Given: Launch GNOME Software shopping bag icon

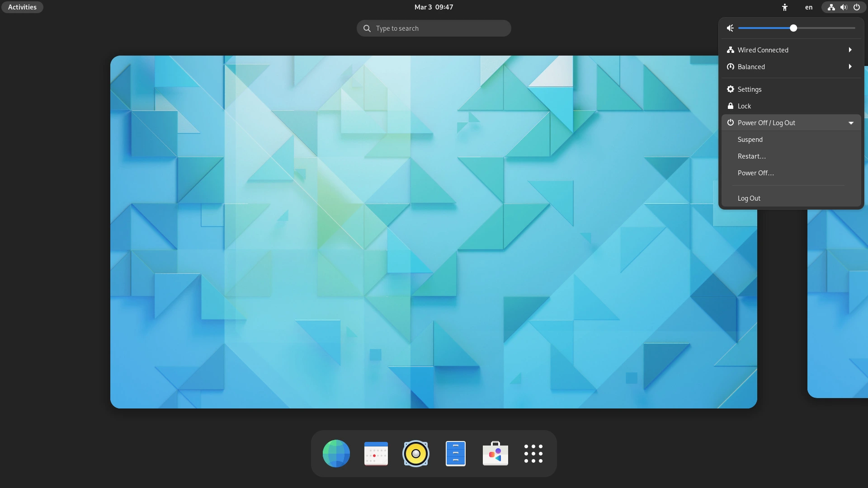Looking at the screenshot, I should pos(495,453).
